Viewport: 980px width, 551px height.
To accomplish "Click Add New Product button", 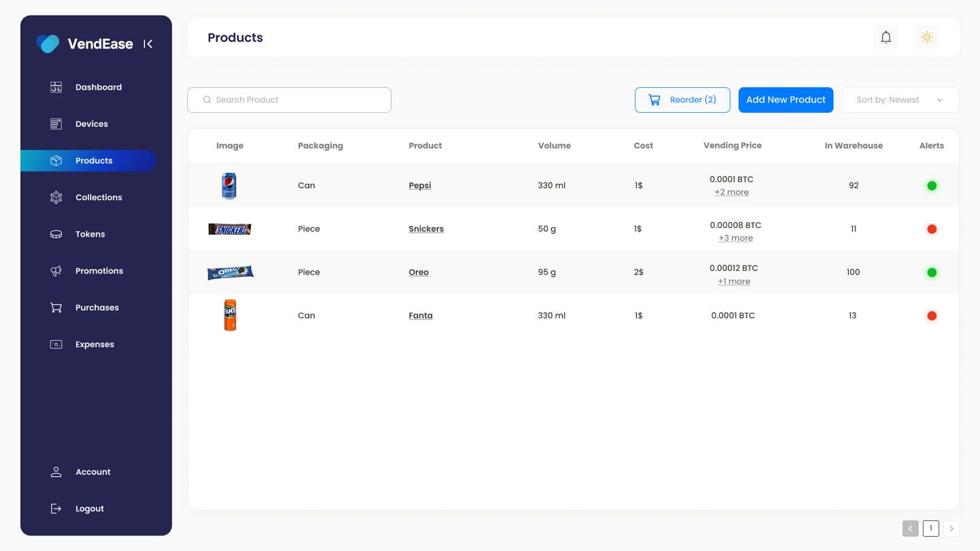I will coord(786,100).
